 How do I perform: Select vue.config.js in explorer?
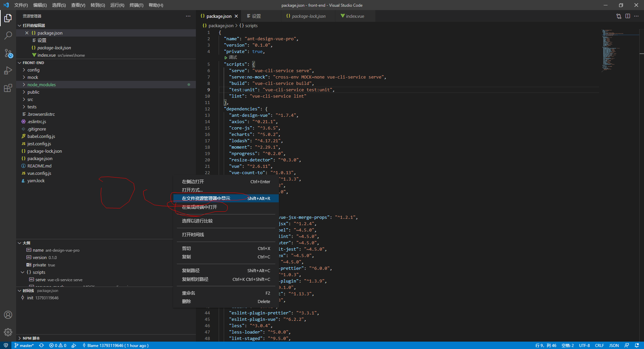[106, 173]
